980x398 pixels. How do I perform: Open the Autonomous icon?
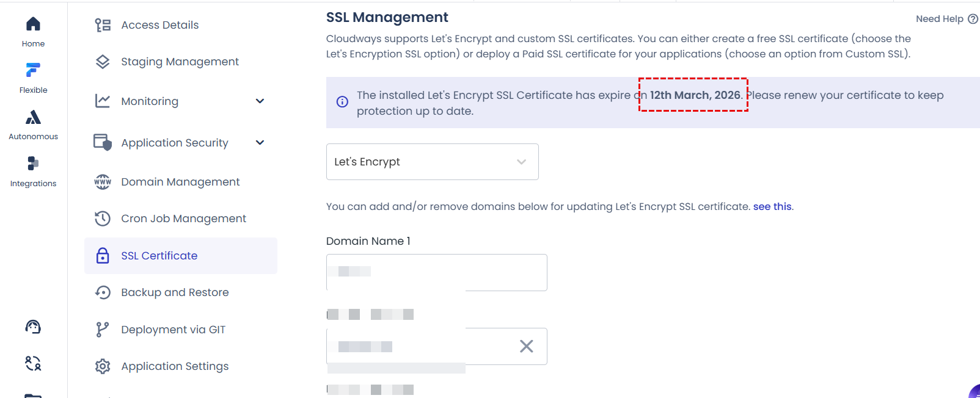[x=33, y=117]
